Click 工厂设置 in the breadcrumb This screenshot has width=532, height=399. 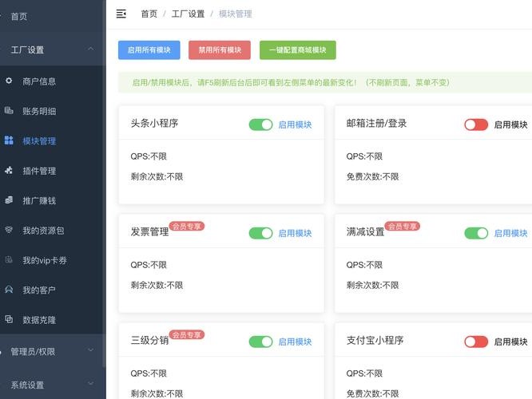coord(188,14)
